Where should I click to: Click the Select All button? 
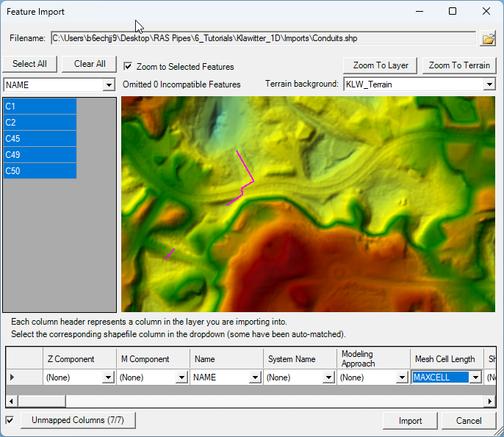(x=30, y=64)
